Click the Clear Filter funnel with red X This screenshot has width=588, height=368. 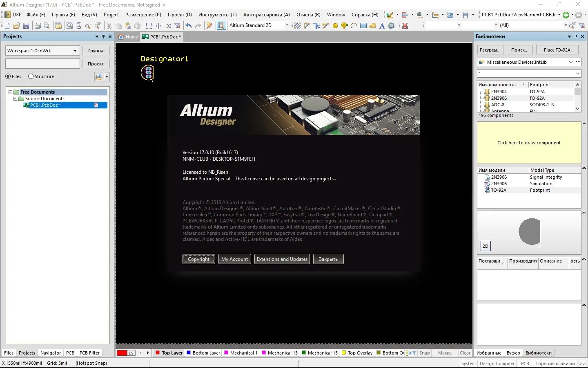pyautogui.click(x=177, y=26)
